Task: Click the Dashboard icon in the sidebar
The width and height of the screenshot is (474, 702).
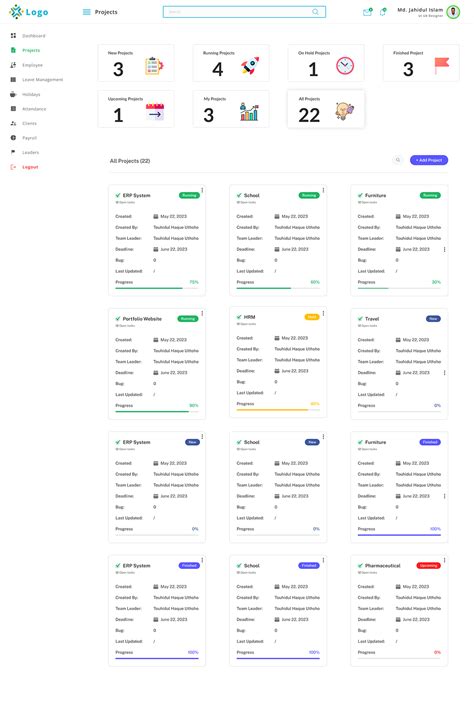Action: tap(13, 35)
